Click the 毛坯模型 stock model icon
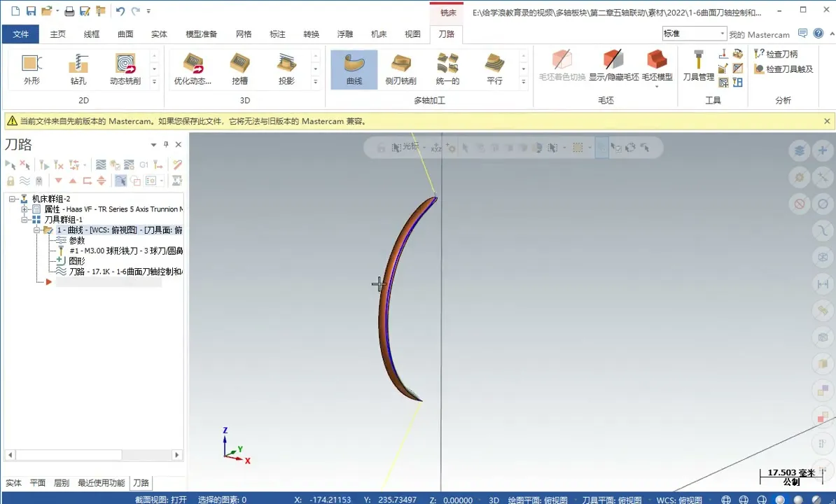The width and height of the screenshot is (836, 504). pos(655,68)
